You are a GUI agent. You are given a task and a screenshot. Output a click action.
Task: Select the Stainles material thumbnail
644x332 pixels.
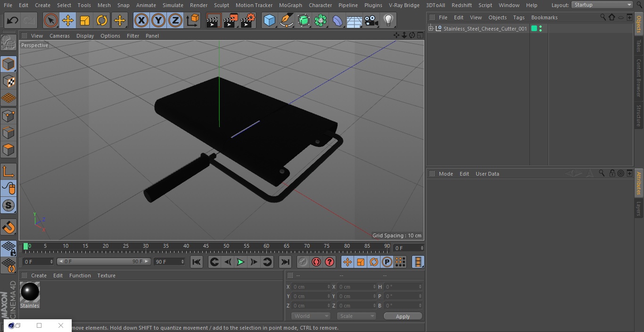pos(30,292)
